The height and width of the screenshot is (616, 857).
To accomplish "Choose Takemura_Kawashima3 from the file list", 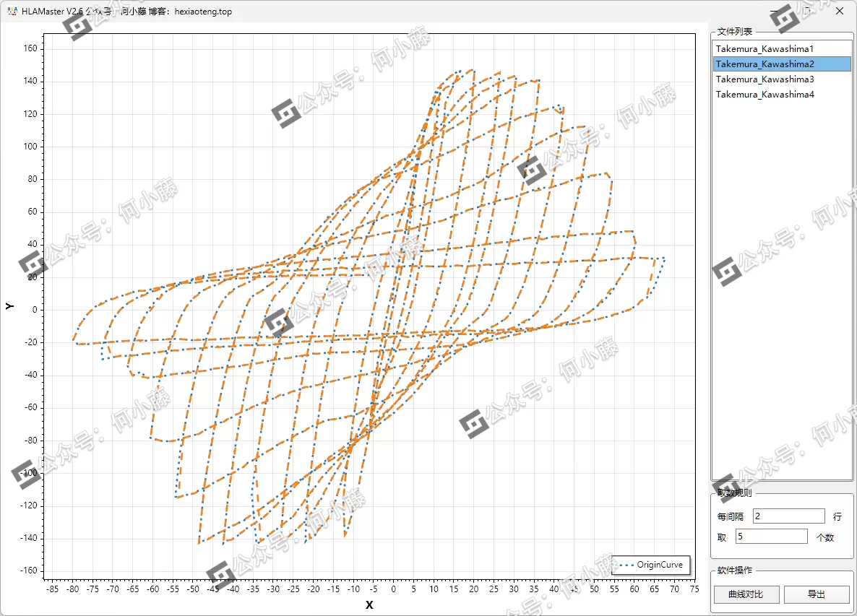I will (765, 79).
